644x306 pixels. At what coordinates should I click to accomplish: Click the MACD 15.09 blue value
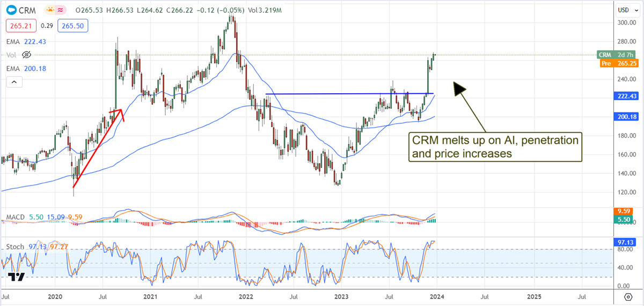57,218
